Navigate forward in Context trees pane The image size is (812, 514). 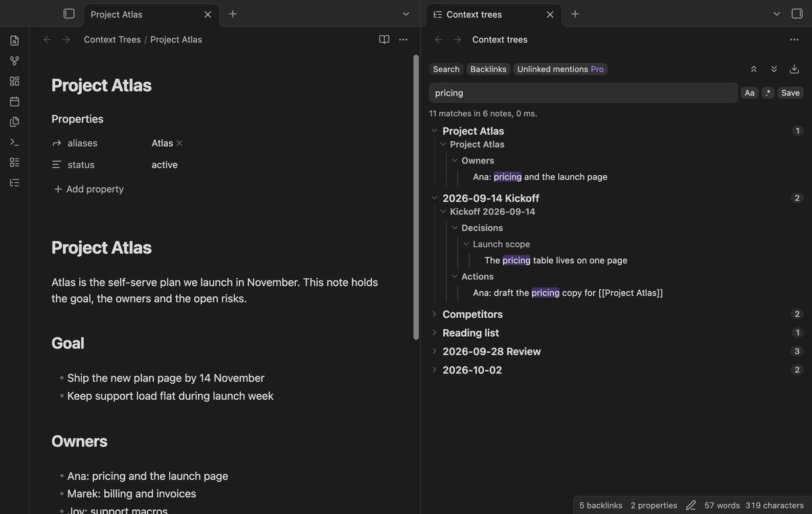click(457, 39)
